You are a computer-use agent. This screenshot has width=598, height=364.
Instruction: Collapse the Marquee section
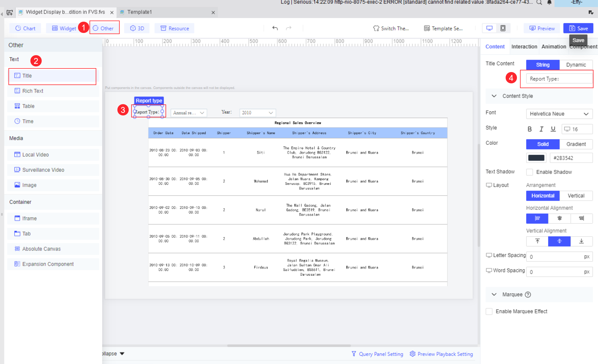(494, 294)
